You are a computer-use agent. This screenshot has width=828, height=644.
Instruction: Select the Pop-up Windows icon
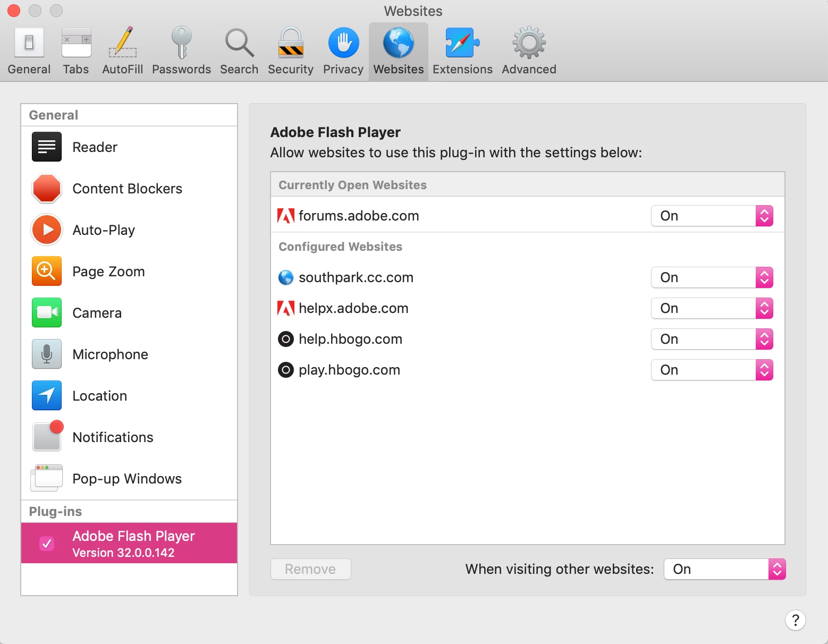click(x=47, y=477)
